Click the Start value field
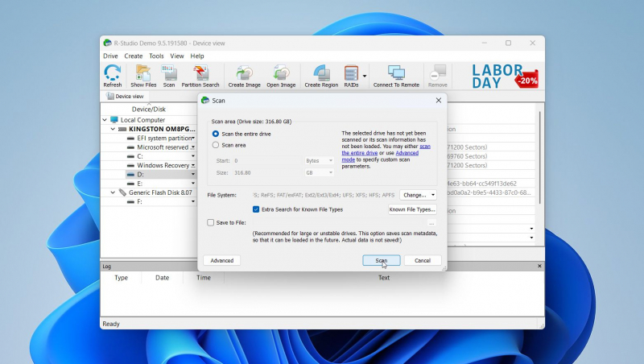Viewport: 644px width, 364px height. point(268,160)
